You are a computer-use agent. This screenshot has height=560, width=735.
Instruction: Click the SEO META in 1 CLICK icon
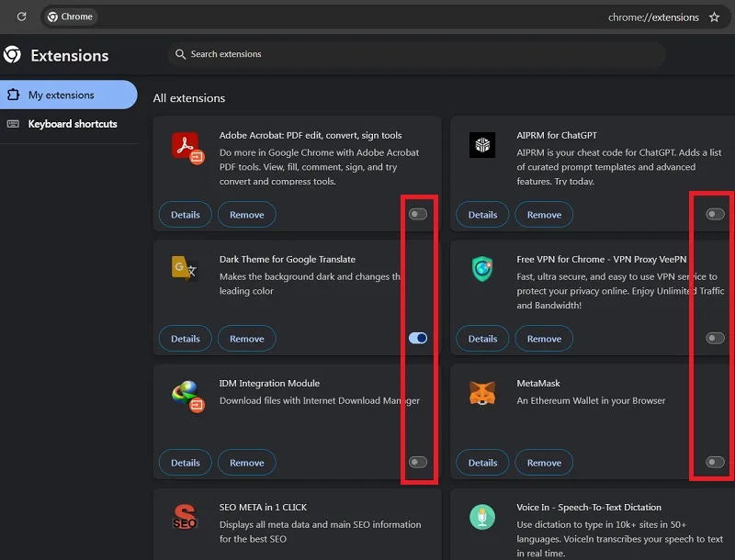[185, 517]
